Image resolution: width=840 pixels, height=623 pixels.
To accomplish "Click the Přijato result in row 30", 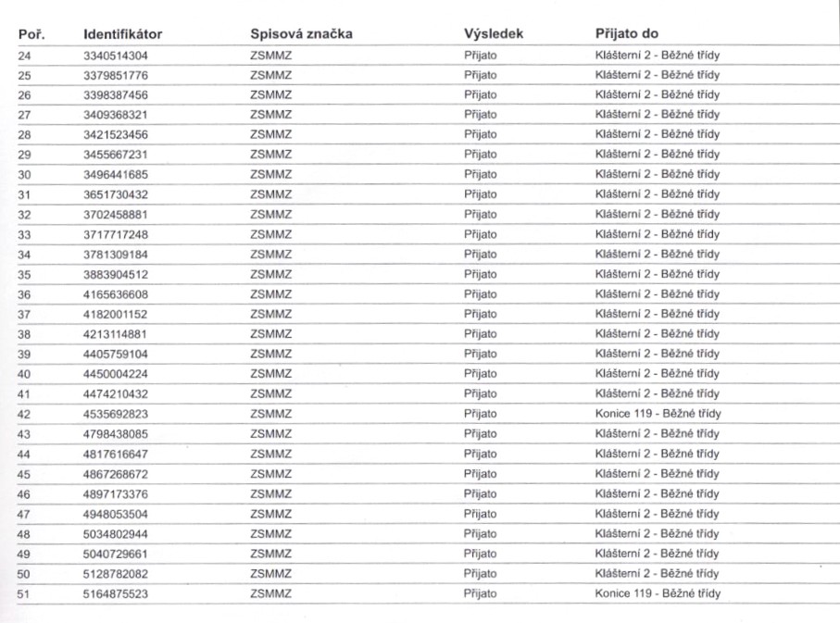I will (480, 175).
